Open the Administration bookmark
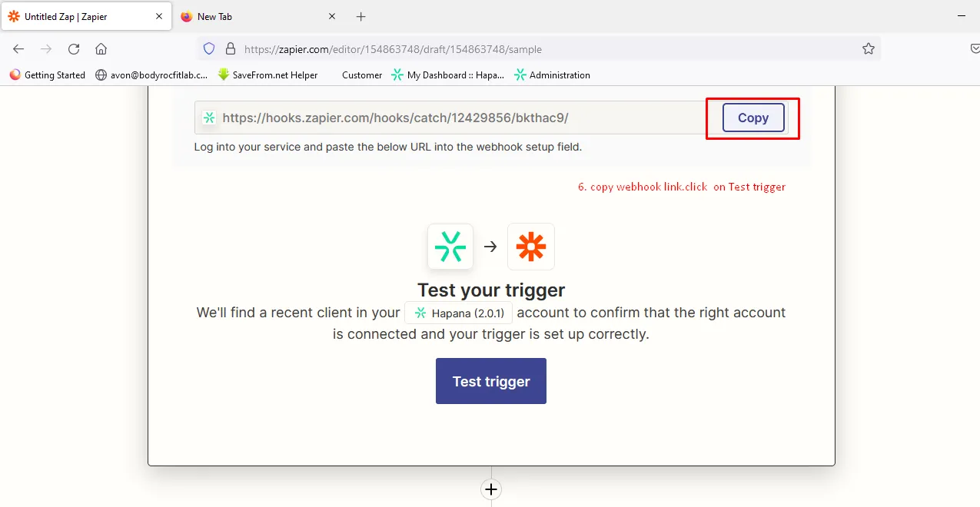 point(552,75)
